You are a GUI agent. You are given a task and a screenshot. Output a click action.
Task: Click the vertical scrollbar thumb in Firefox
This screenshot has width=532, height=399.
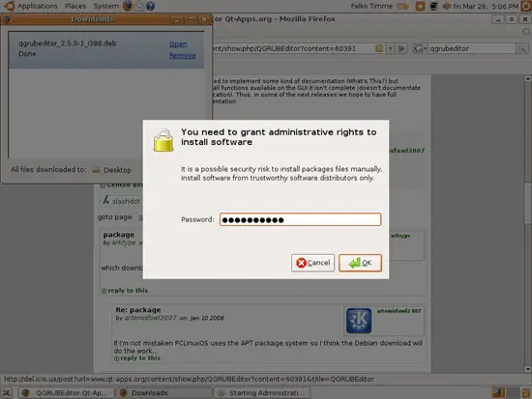[527, 204]
